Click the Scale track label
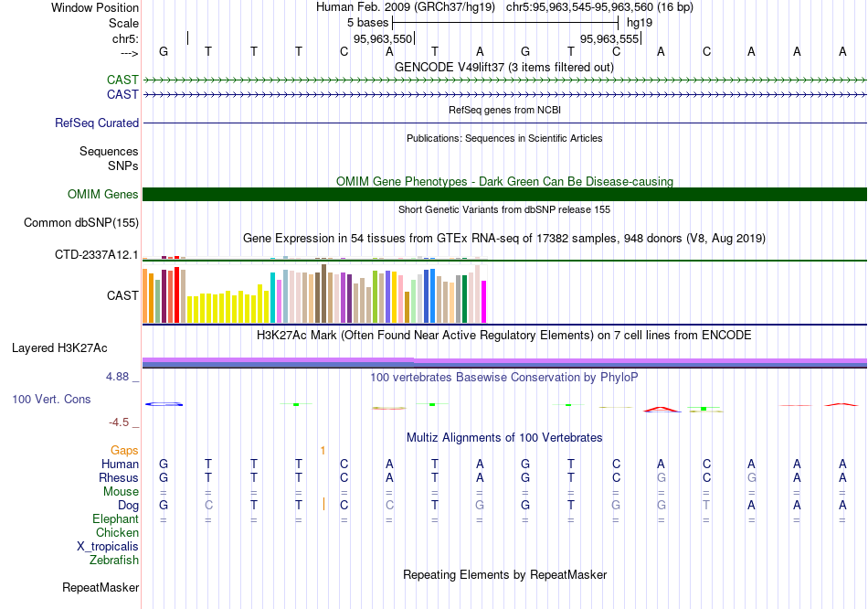Screen dimensions: 868x609 tap(123, 23)
